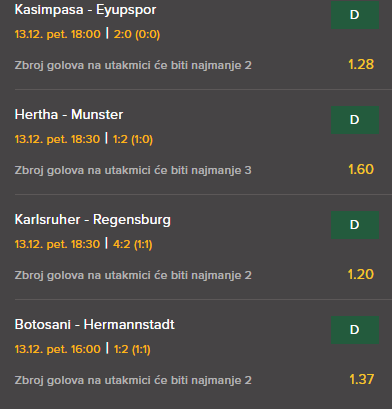Click the green D badge for Botosani - Hermannstadt
The height and width of the screenshot is (409, 392).
coord(355,330)
